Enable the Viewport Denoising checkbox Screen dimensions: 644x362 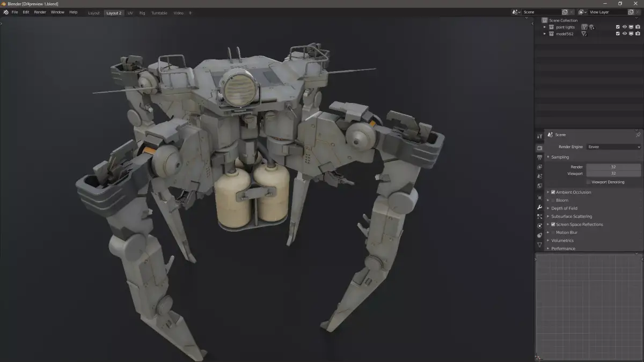588,182
